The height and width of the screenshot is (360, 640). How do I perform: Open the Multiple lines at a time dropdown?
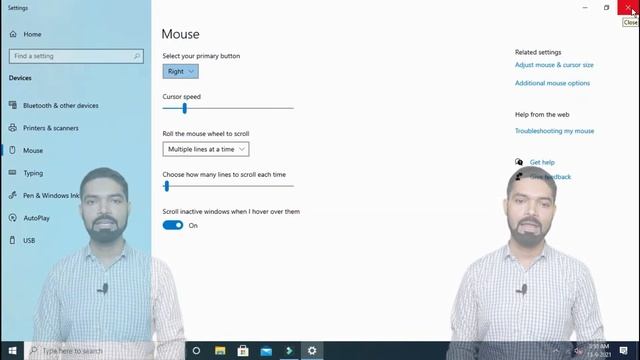(206, 149)
